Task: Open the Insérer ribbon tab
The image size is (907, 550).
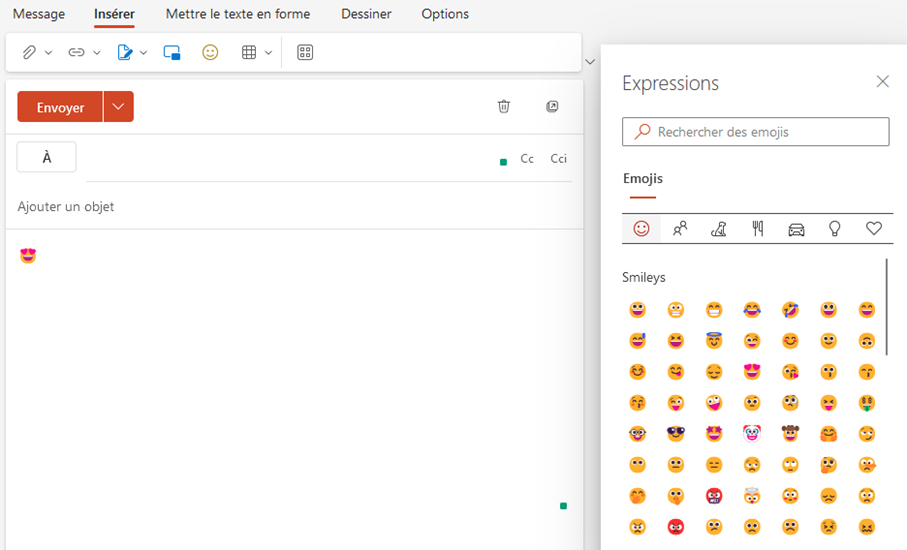Action: (x=114, y=14)
